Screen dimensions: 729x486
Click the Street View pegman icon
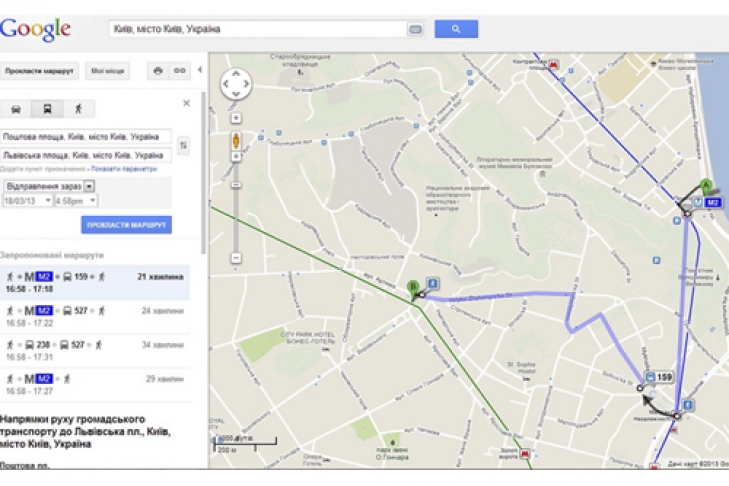tap(236, 141)
